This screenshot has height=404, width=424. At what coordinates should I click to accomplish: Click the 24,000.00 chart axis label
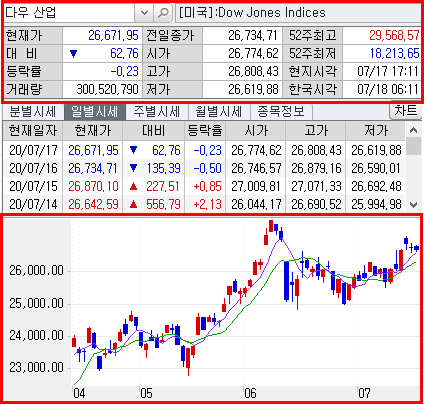coord(36,335)
